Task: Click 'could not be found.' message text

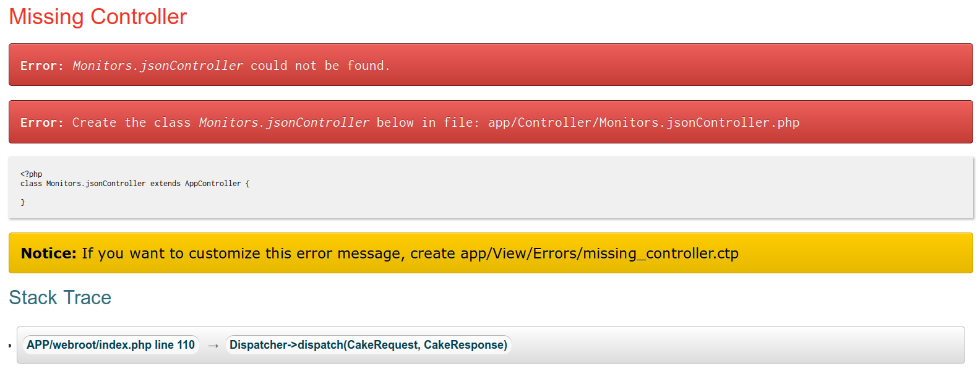Action: [x=320, y=66]
